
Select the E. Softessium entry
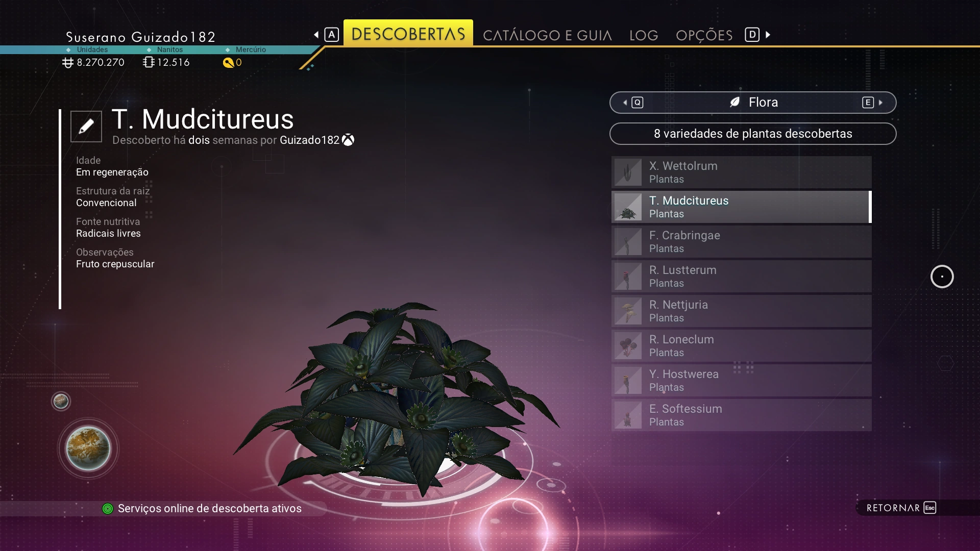741,415
